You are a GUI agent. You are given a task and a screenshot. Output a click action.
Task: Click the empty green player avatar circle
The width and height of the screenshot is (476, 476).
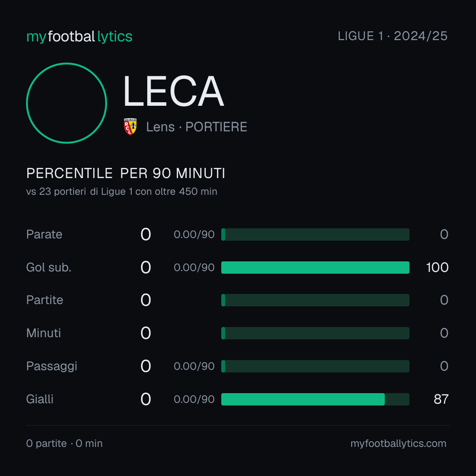67,103
